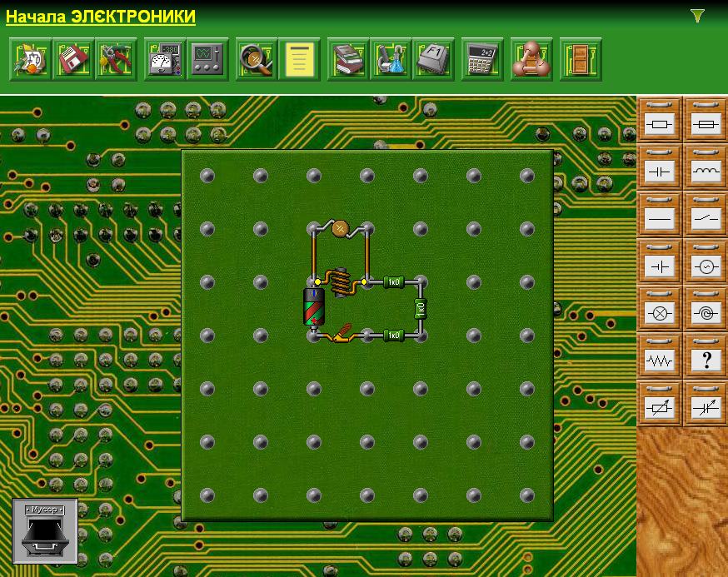Click the F1 help key icon
This screenshot has height=577, width=728.
(x=434, y=59)
